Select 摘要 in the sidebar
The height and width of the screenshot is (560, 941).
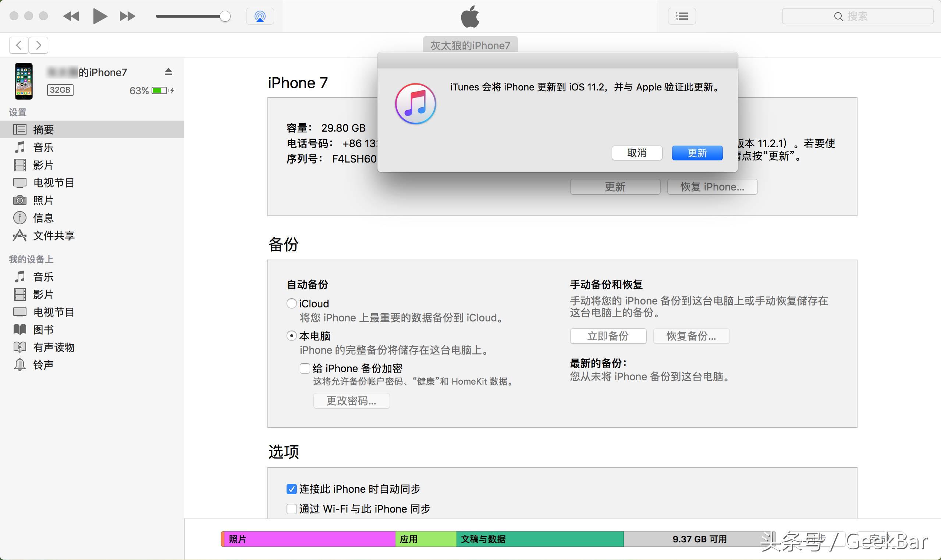pos(44,129)
